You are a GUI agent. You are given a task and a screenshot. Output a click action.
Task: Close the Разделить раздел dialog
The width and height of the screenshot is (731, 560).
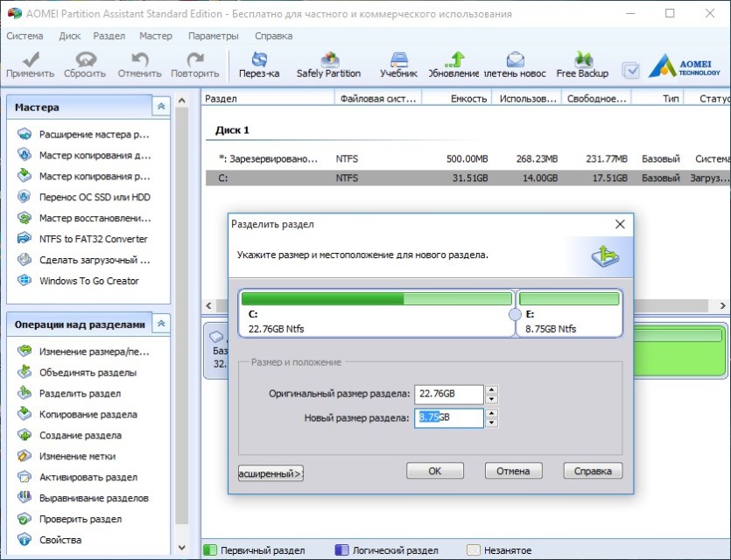click(620, 224)
